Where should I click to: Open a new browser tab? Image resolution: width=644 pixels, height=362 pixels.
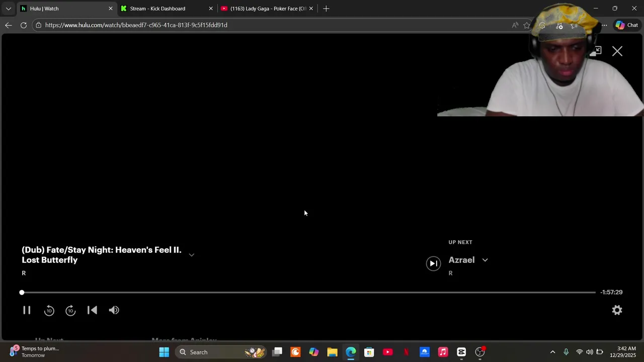326,9
